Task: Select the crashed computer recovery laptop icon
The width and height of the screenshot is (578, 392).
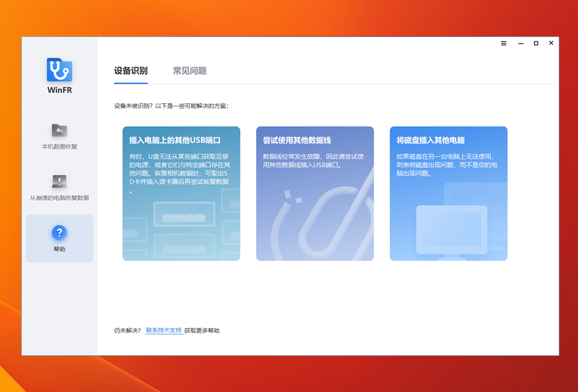Action: (x=59, y=181)
